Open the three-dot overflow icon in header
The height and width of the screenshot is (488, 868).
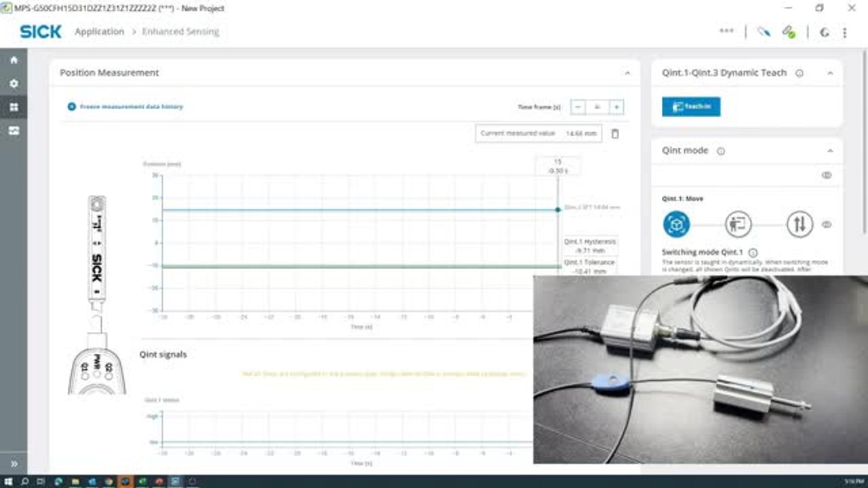(726, 31)
